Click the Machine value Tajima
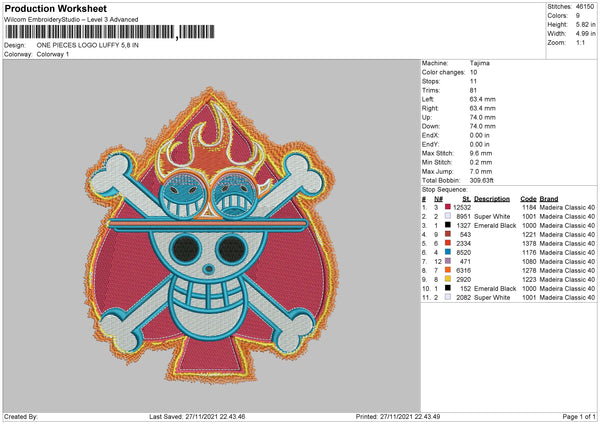Screen dimensions: 600x424 [479, 63]
